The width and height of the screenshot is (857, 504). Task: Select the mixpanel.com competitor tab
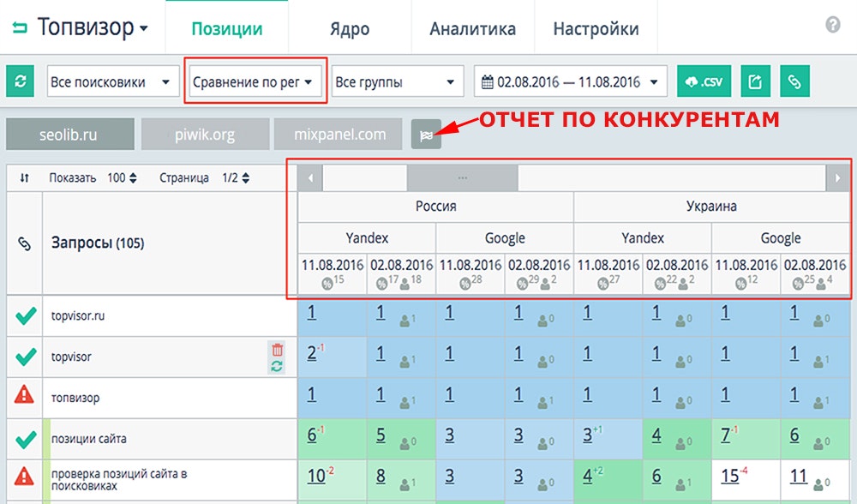pyautogui.click(x=339, y=135)
